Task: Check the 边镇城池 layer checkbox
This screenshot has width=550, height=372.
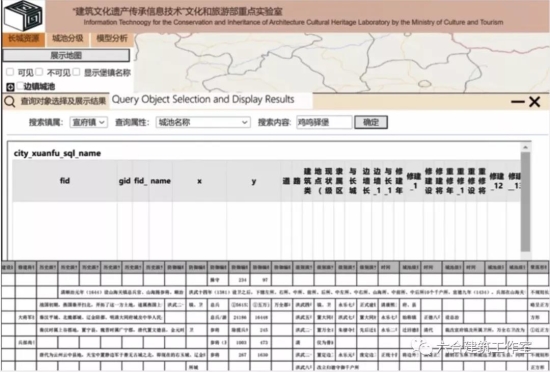Action: pos(20,86)
